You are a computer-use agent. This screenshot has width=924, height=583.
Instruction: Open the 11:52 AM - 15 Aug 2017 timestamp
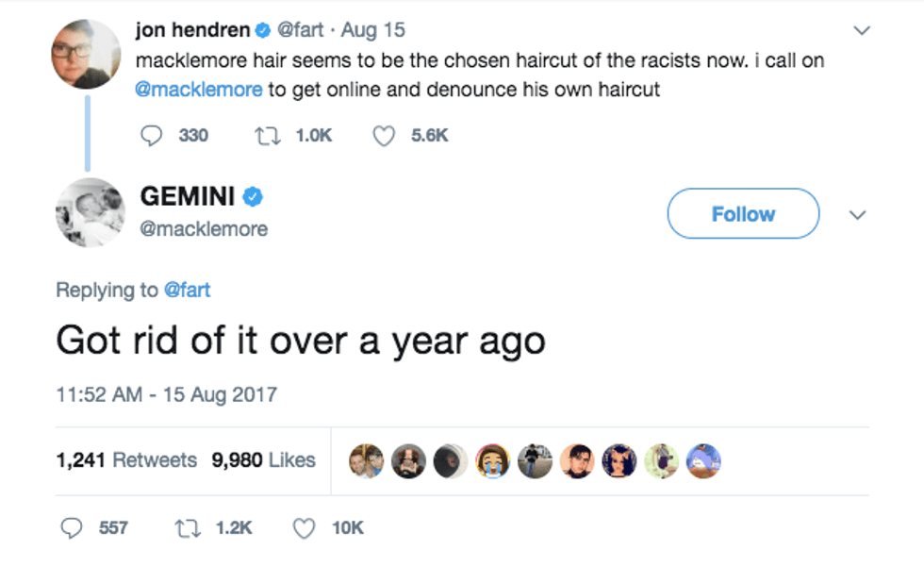pos(166,393)
